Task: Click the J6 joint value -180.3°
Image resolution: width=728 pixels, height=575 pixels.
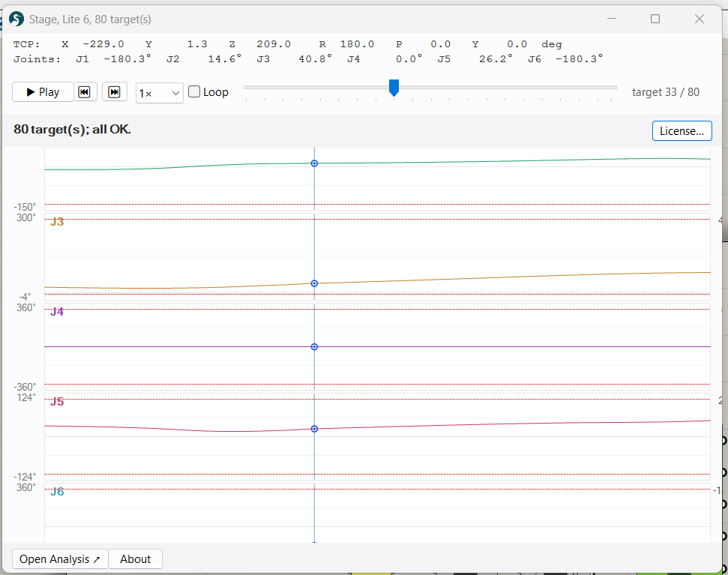Action: click(579, 59)
